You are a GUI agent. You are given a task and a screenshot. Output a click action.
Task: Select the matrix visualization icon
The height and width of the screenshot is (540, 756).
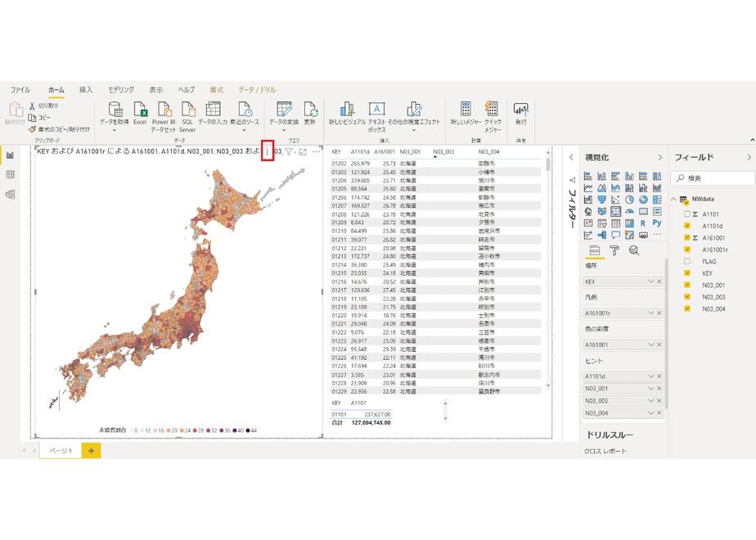coord(629,223)
